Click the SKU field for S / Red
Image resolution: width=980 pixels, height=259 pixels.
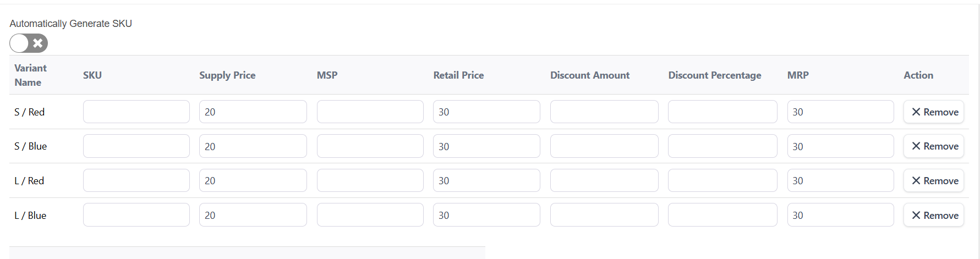pyautogui.click(x=136, y=112)
